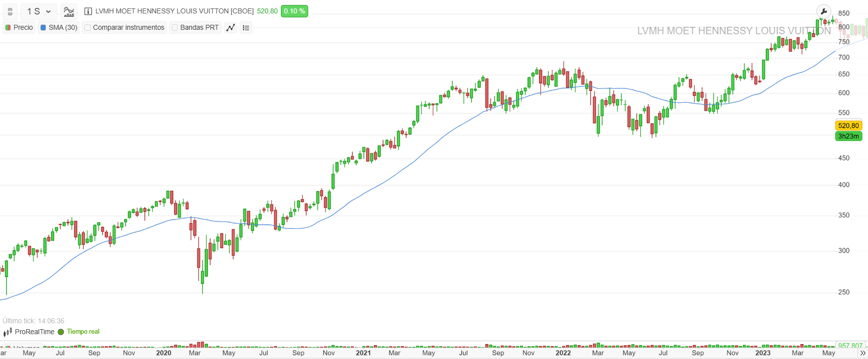Click the green 520,80 price in header
868x359 pixels.
point(267,11)
